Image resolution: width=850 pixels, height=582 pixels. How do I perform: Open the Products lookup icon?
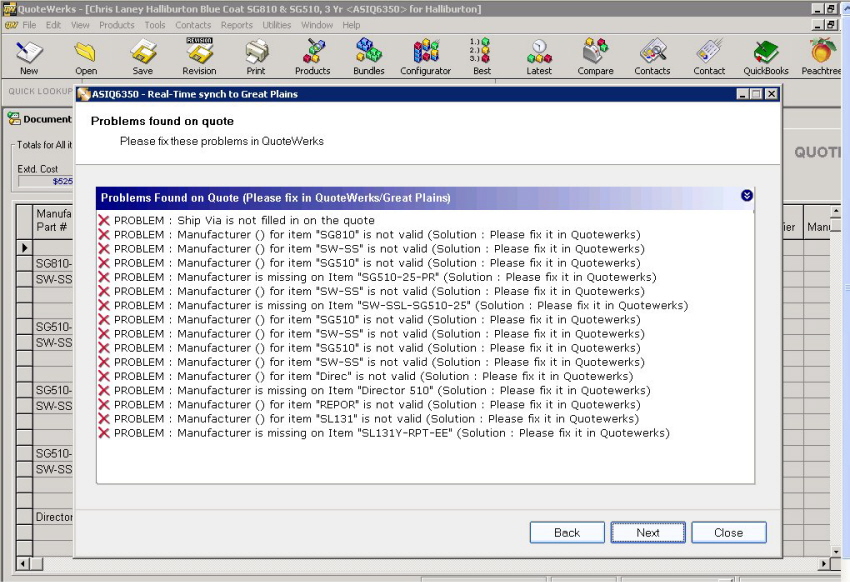tap(313, 57)
